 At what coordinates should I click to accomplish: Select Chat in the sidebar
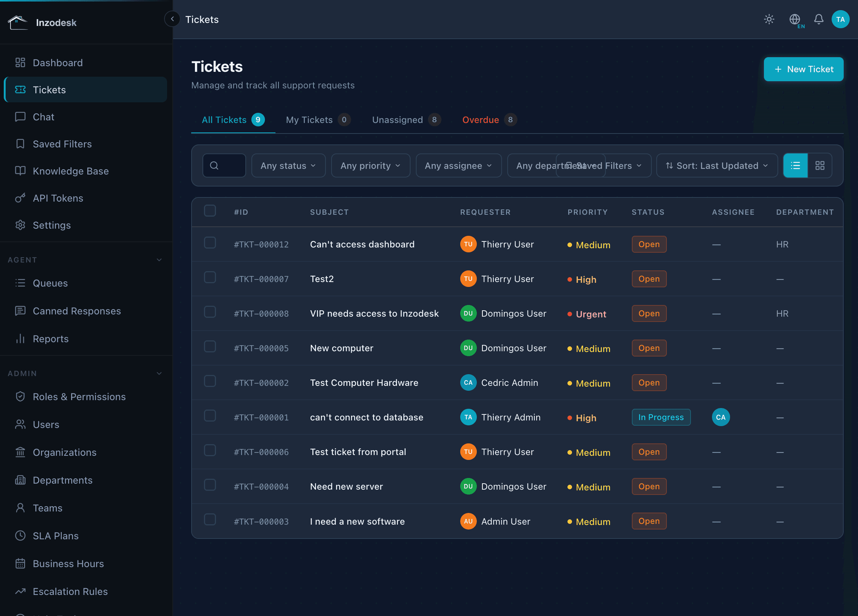tap(43, 117)
